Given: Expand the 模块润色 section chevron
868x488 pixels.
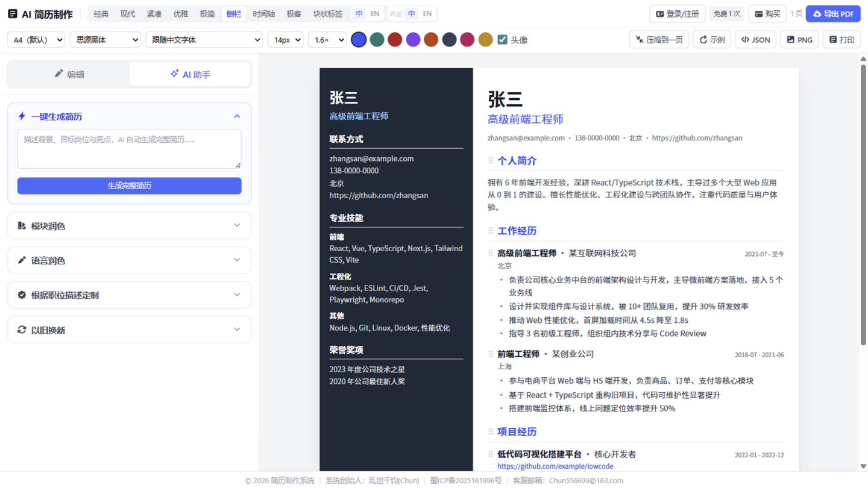Looking at the screenshot, I should (x=237, y=225).
